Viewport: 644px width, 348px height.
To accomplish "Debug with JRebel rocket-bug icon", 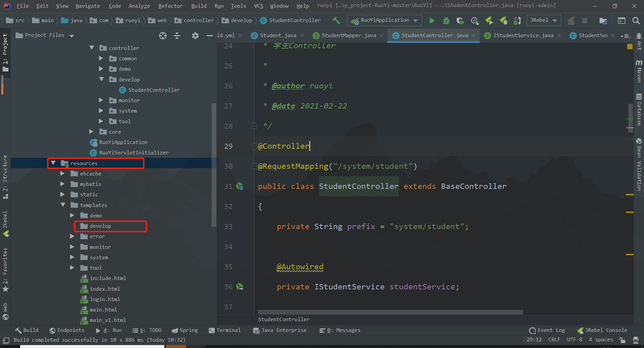I will pos(503,21).
